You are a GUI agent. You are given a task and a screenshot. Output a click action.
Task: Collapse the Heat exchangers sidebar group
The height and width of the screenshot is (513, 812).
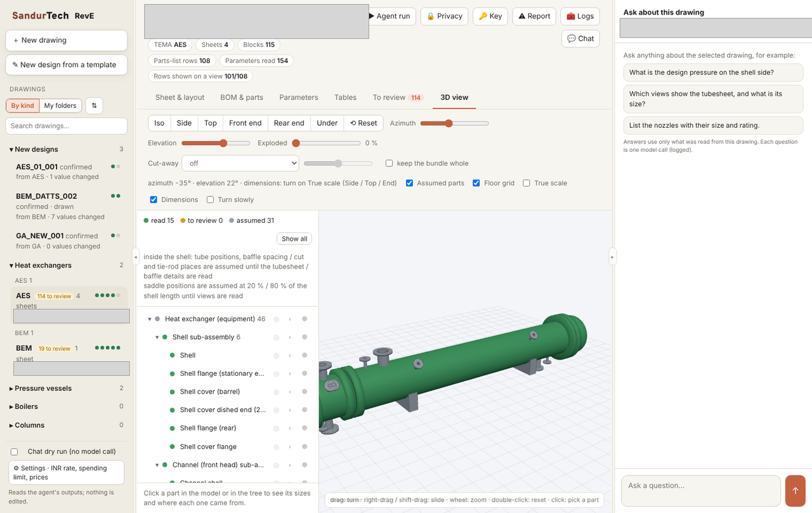[67, 265]
